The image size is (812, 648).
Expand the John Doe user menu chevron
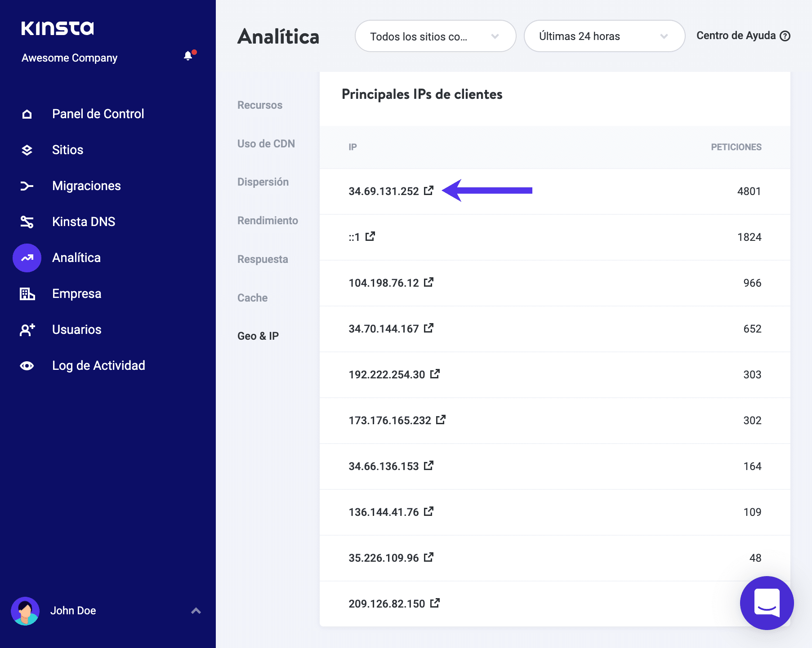click(196, 611)
